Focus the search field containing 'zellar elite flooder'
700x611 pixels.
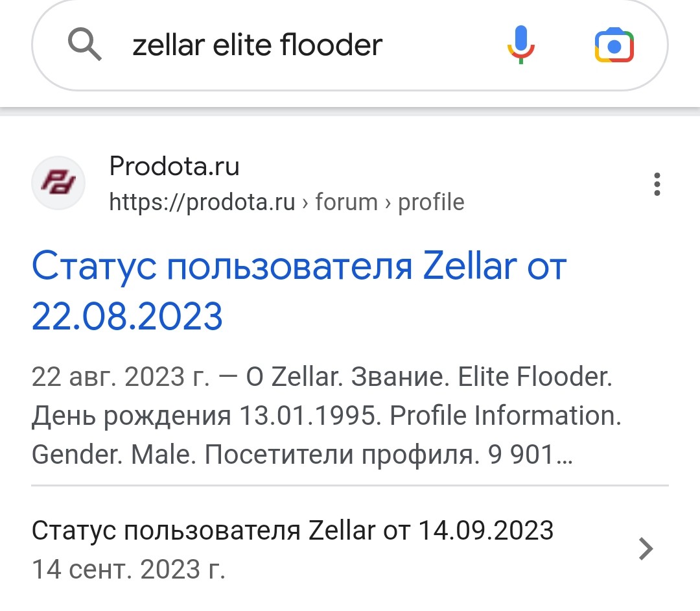coord(292,45)
